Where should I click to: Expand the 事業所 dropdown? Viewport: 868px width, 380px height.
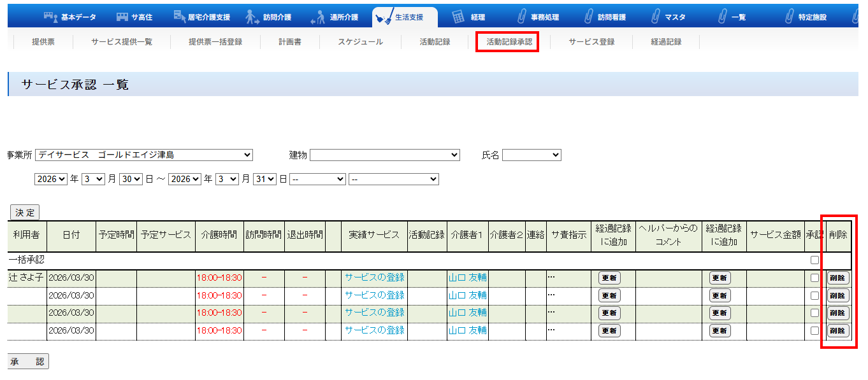[x=144, y=155]
